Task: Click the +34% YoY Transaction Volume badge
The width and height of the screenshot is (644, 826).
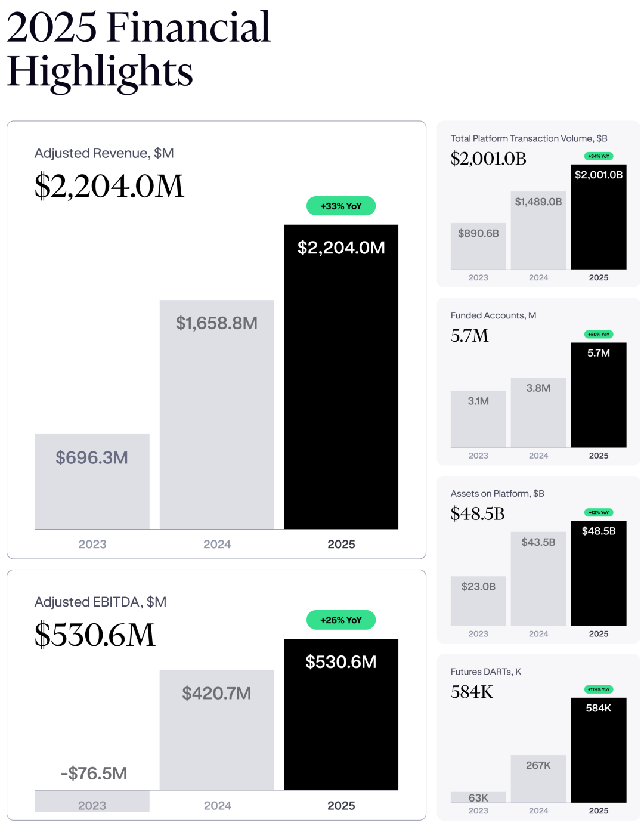Action: pos(599,156)
